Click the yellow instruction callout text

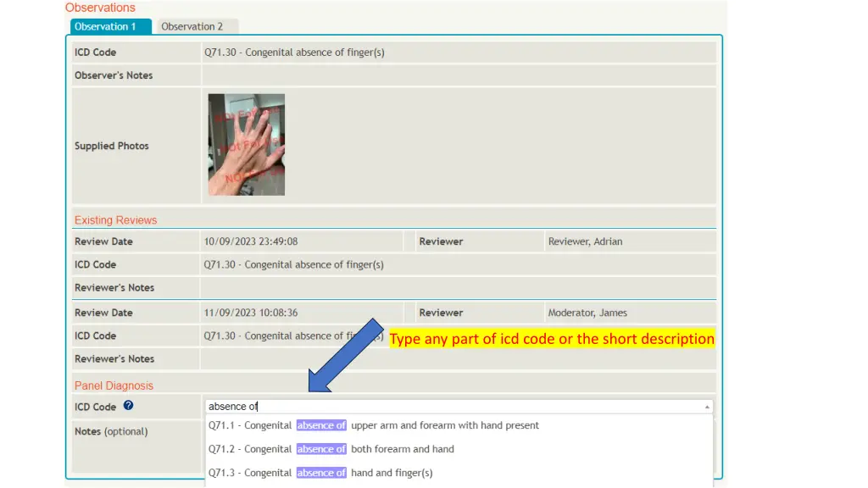(x=552, y=339)
